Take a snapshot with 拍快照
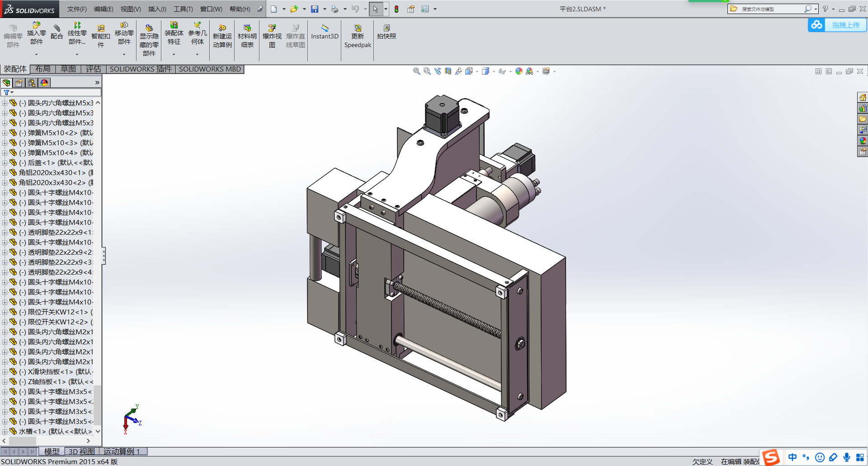Screen dimensions: 868x466 pos(387,32)
